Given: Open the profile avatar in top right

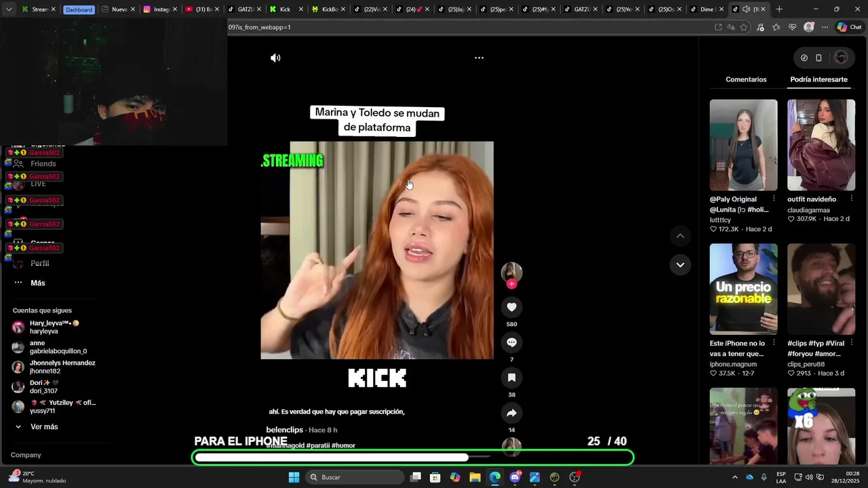Looking at the screenshot, I should [841, 58].
